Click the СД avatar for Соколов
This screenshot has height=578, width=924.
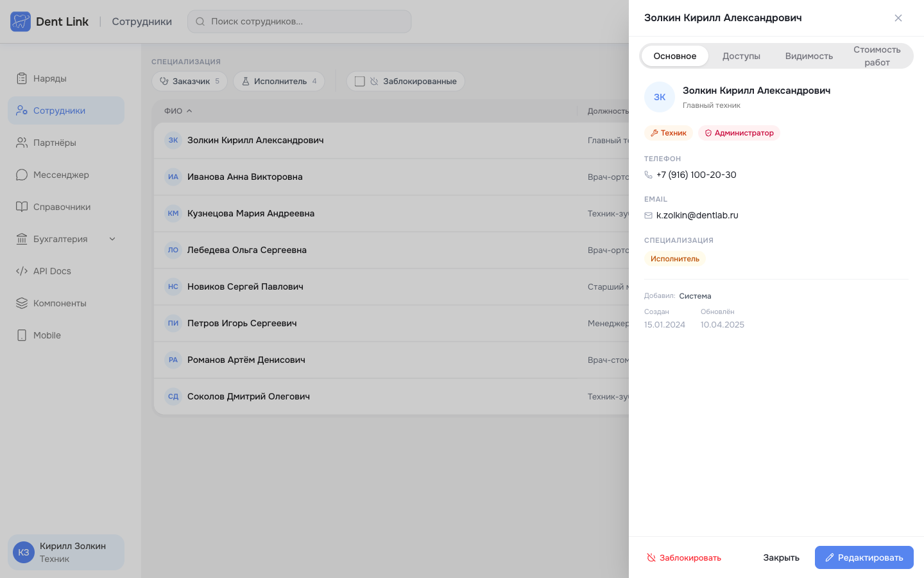click(173, 396)
